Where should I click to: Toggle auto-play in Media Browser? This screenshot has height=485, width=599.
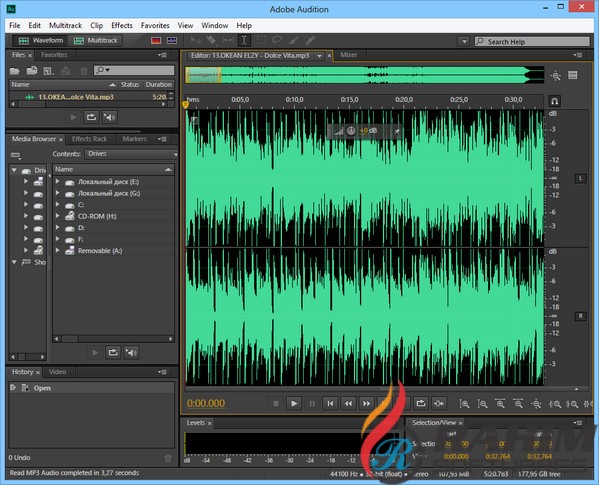[131, 352]
